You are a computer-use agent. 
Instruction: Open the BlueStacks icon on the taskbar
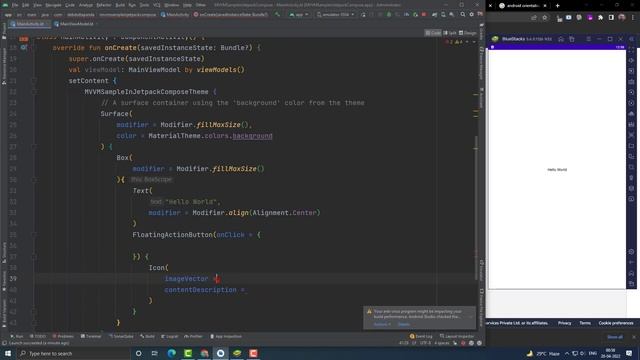point(237,353)
